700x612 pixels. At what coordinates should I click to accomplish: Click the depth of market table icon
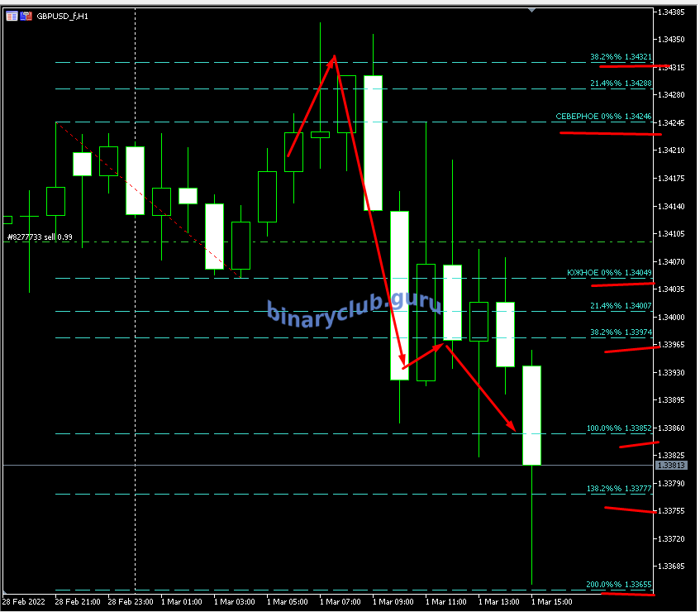(x=12, y=16)
